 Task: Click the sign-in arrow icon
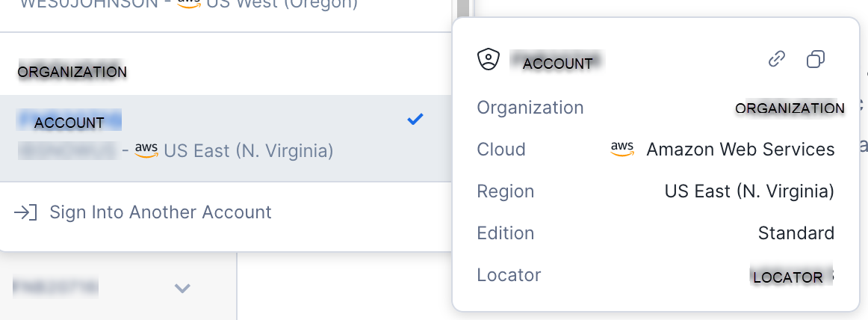coord(25,212)
